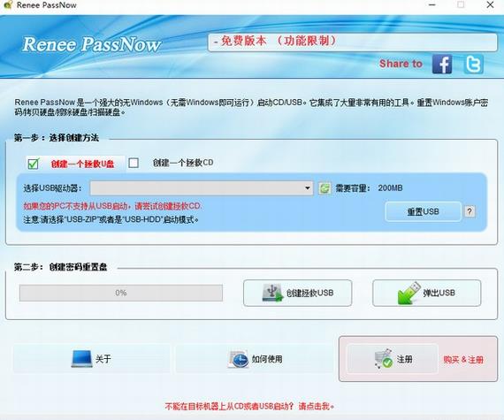Click the red 如果您的PC不支持从USB启动 warning text
Screen dimensions: 504x420
click(113, 206)
